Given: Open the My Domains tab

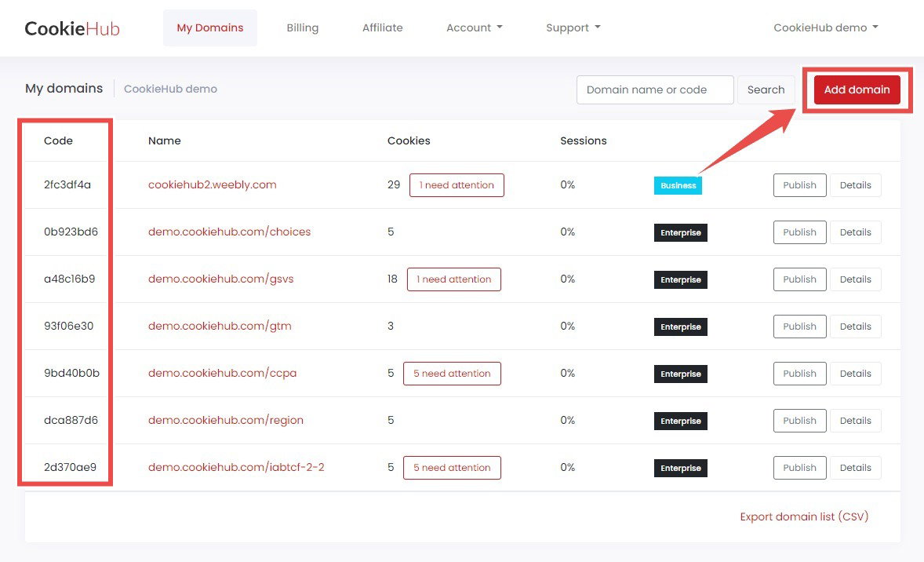Looking at the screenshot, I should (209, 27).
